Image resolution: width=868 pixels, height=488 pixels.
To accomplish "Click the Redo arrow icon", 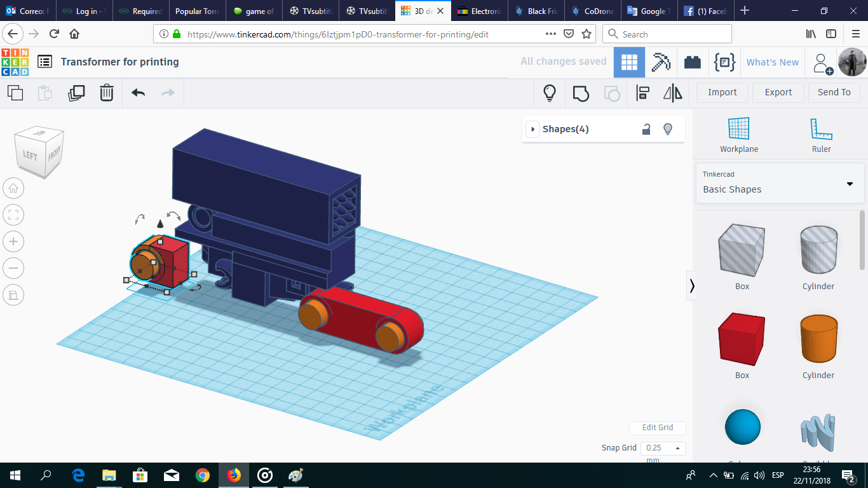I will pyautogui.click(x=168, y=93).
